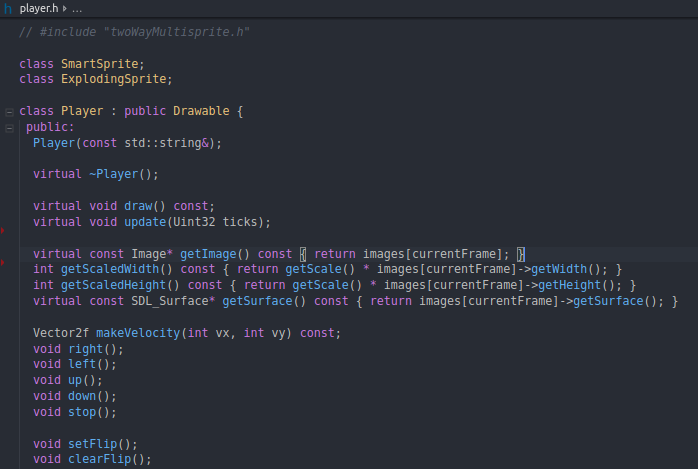Collapse the public: section fold toggle
Screen dimensions: 698x469
pyautogui.click(x=9, y=128)
